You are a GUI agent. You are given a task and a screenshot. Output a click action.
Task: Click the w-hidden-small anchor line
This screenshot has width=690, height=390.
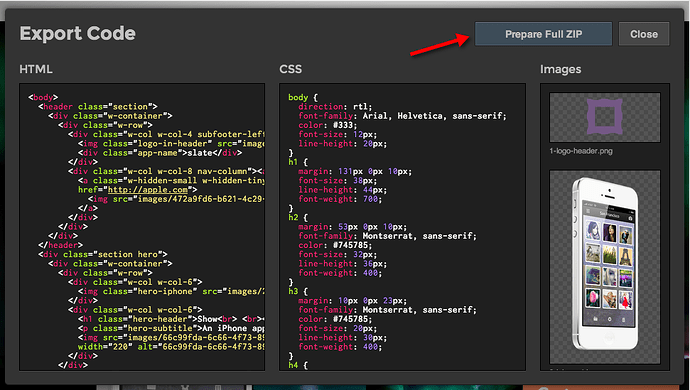click(x=171, y=180)
